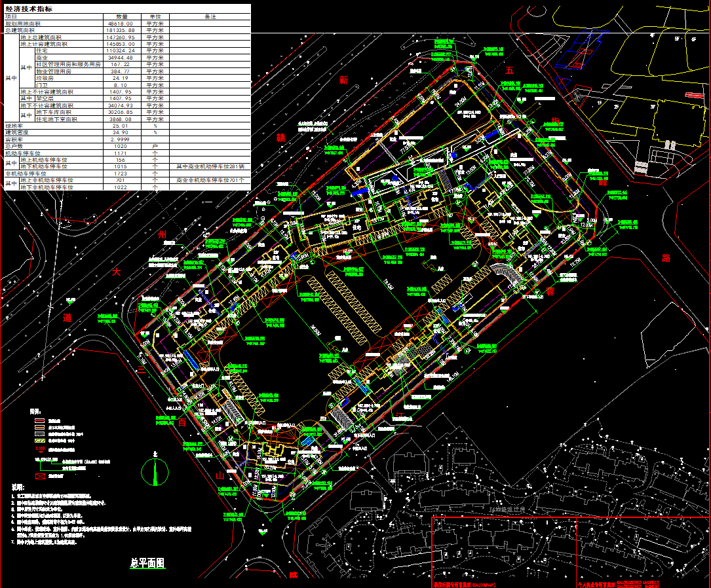Image resolution: width=711 pixels, height=588 pixels.
Task: Select the 绿地率 row label in table
Action: pos(14,126)
